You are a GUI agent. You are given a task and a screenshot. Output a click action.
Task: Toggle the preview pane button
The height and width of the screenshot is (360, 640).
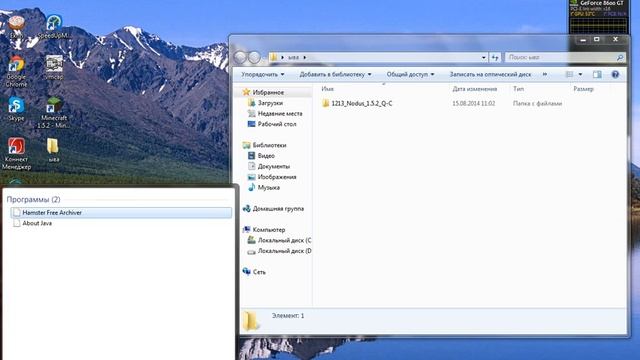pos(597,74)
